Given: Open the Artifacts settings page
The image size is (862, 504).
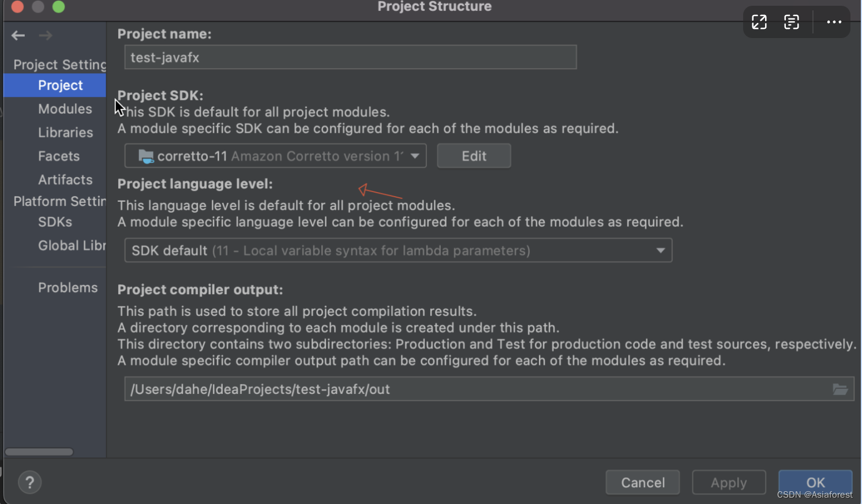Looking at the screenshot, I should point(65,179).
